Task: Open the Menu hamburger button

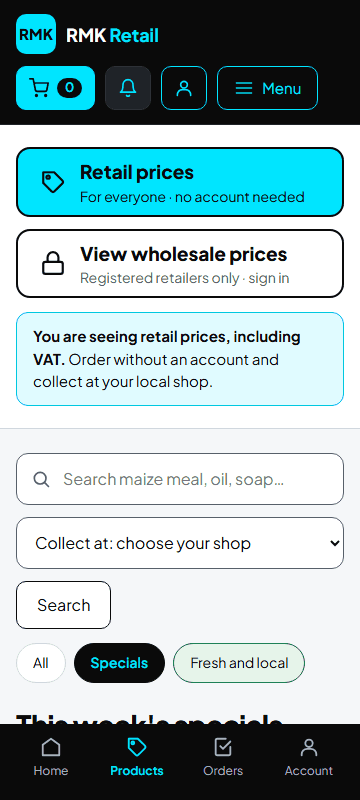Action: coord(267,88)
